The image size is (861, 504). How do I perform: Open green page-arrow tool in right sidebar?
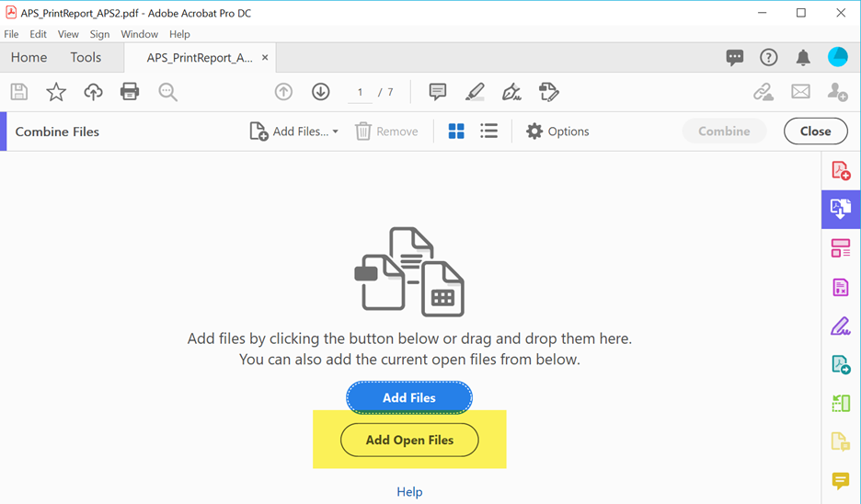coord(841,404)
